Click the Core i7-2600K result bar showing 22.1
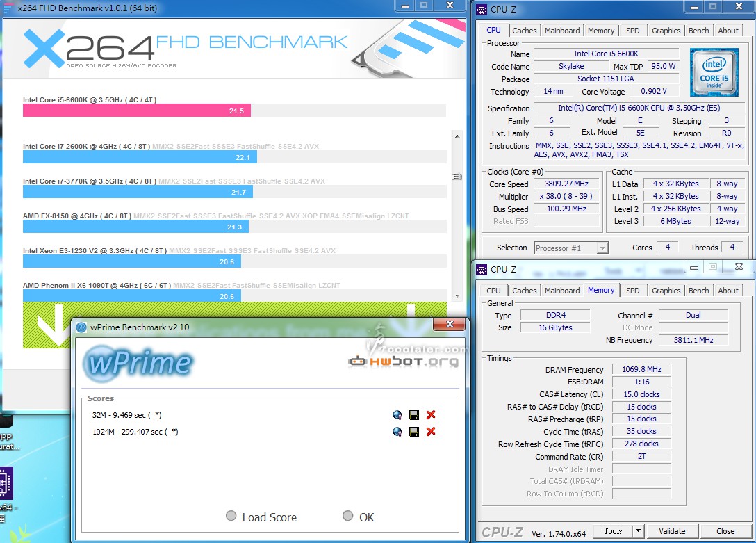This screenshot has height=543, width=756. pyautogui.click(x=140, y=157)
